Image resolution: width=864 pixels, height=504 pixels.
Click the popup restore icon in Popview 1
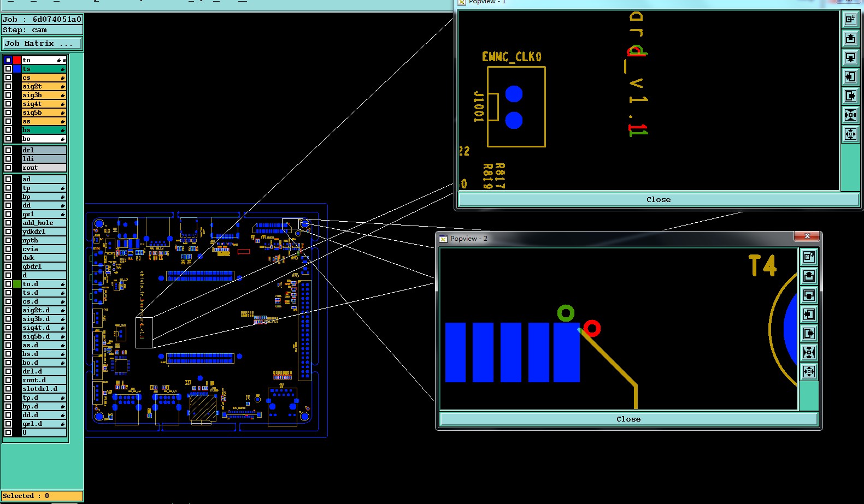850,19
